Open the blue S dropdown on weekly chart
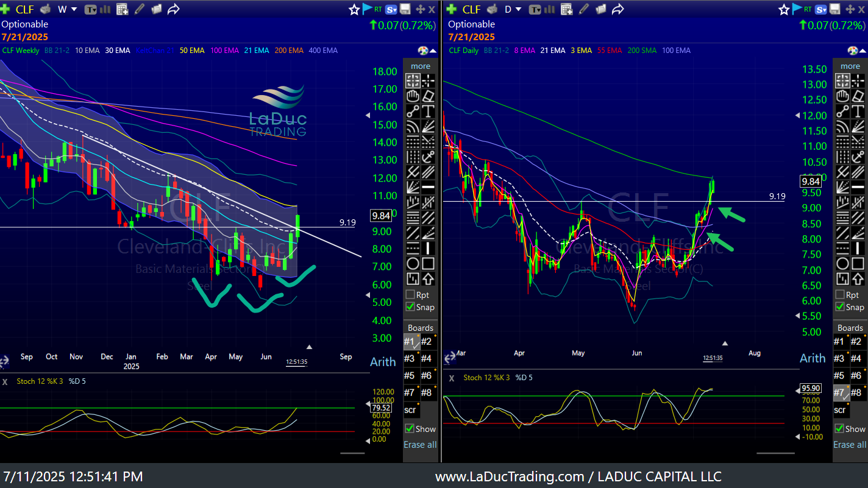The width and height of the screenshot is (868, 488). pos(391,9)
